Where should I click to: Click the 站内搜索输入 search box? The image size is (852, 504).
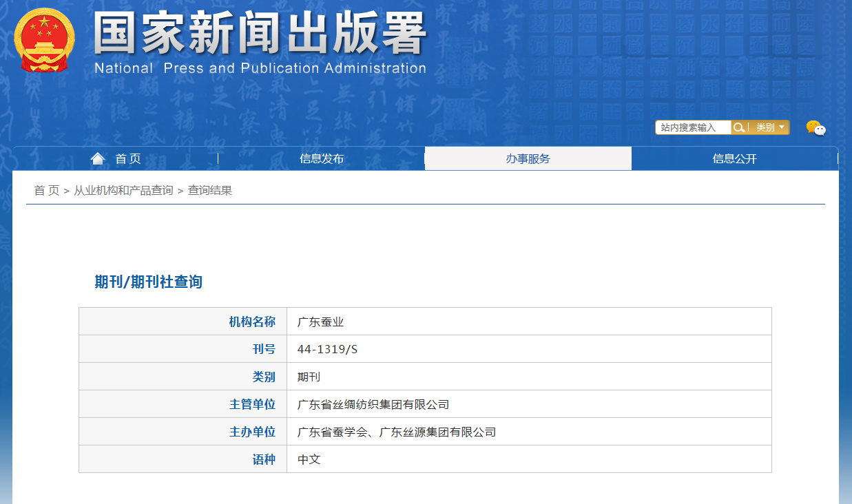(x=692, y=127)
